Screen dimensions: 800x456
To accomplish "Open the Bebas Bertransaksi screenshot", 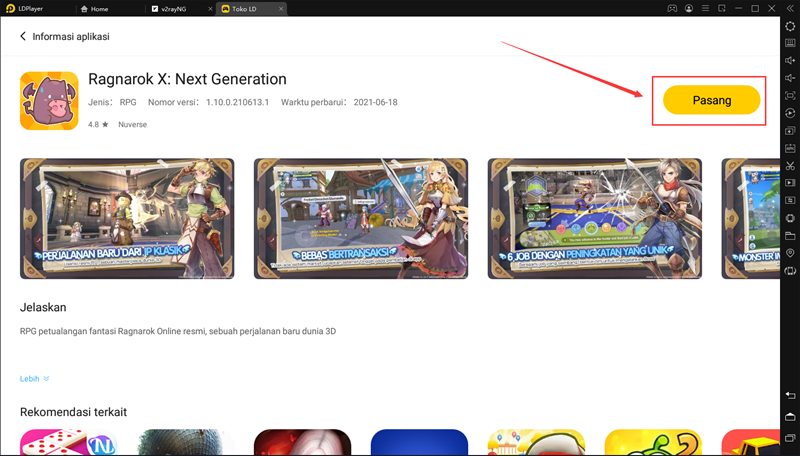I will pyautogui.click(x=360, y=218).
